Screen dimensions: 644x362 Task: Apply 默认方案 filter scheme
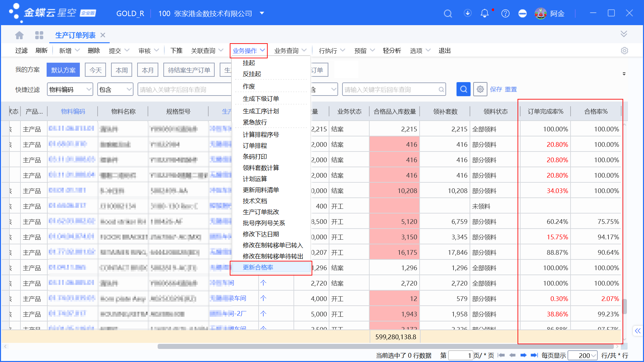(63, 70)
